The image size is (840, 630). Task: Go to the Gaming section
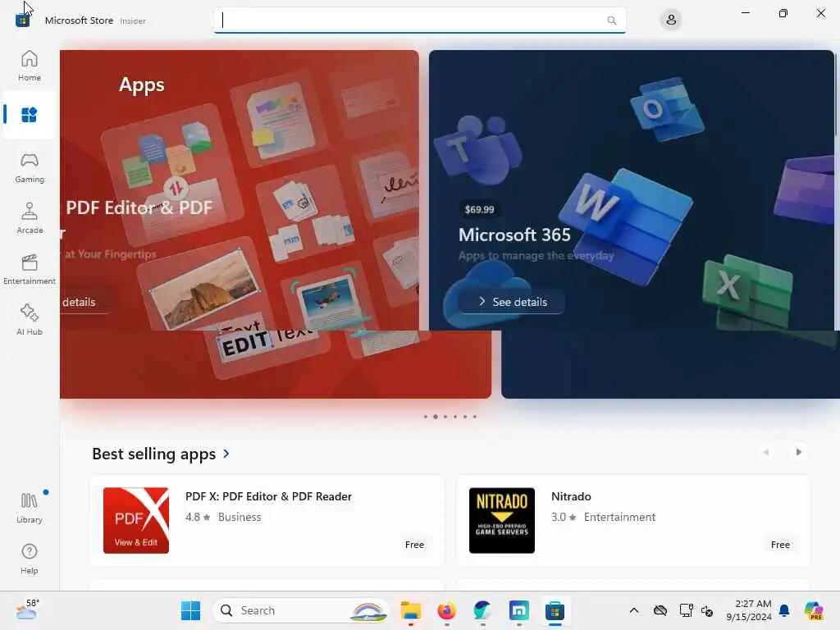[x=30, y=167]
